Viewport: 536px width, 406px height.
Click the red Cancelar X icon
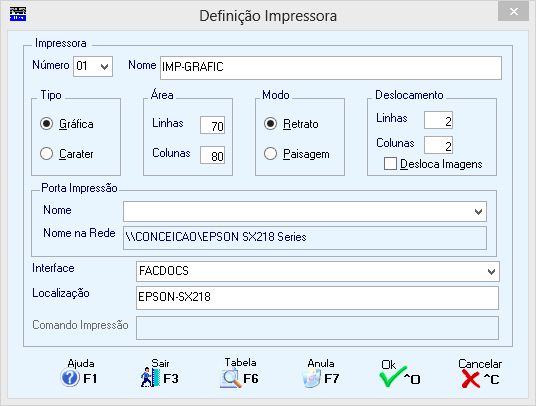(470, 379)
